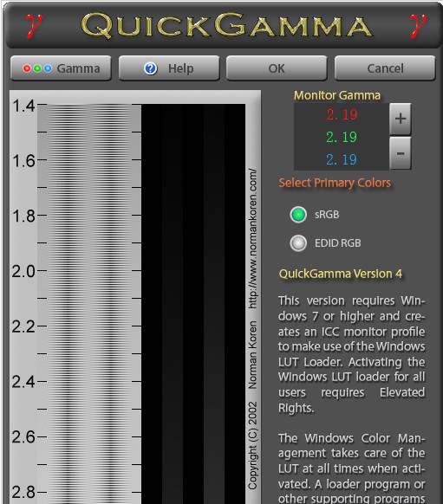Click the normankoren.com URL text on the chart
This screenshot has height=504, width=443.
pyautogui.click(x=253, y=238)
